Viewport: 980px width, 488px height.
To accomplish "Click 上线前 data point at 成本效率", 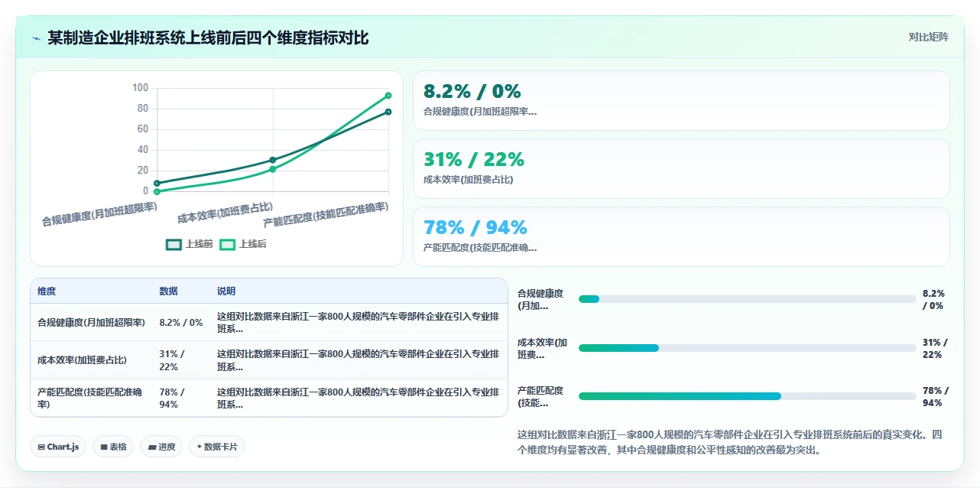I will (273, 160).
